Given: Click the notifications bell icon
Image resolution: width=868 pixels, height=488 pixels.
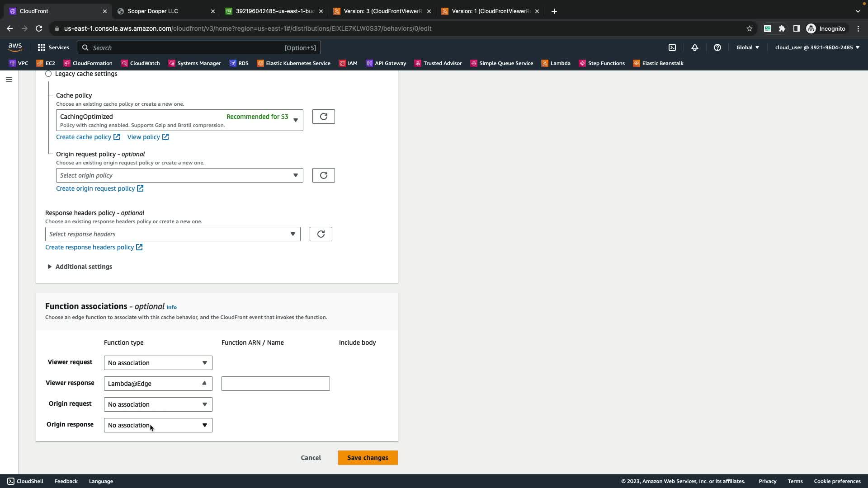Looking at the screenshot, I should tap(695, 47).
